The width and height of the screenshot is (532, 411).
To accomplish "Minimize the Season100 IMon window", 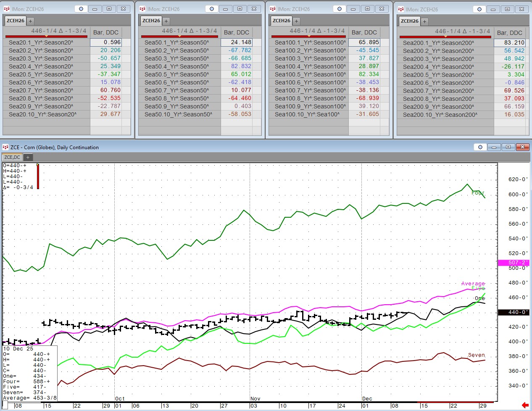I will [x=353, y=9].
